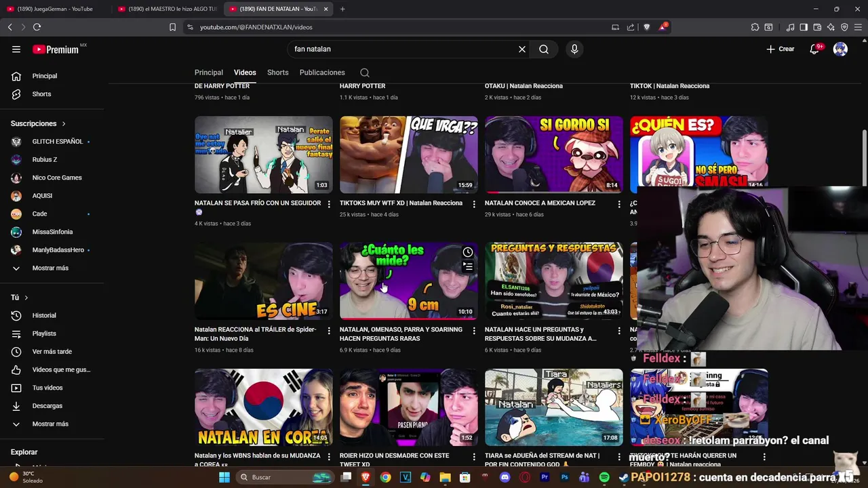Open the Publicaciones channel tab
The image size is (868, 488).
point(322,73)
